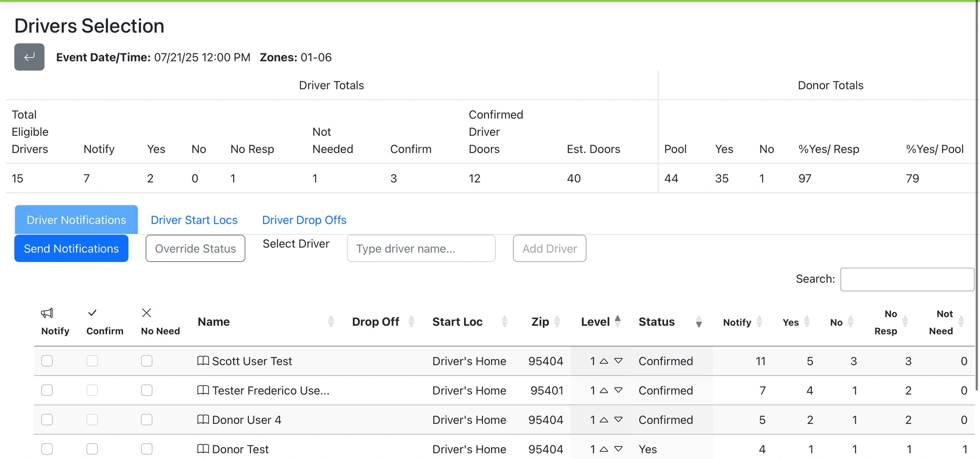Screen dimensions: 980x459
Task: Open book icon beside Scott User Test
Action: [x=203, y=361]
